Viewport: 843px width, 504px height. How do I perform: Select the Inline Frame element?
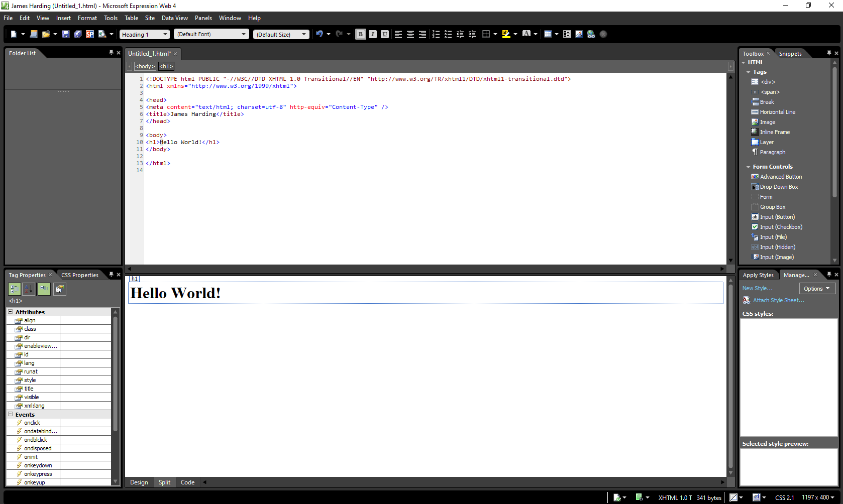774,132
